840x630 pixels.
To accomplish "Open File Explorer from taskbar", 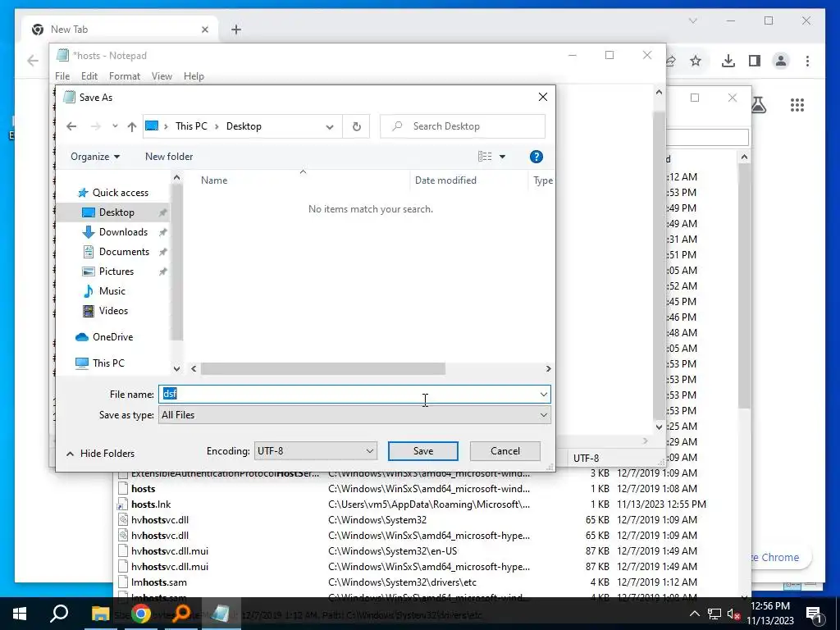I will (x=100, y=614).
